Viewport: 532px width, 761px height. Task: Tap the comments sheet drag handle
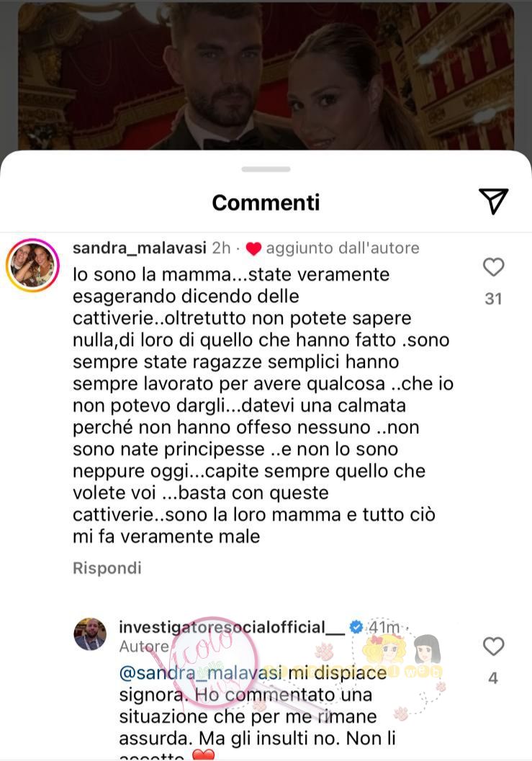266,169
